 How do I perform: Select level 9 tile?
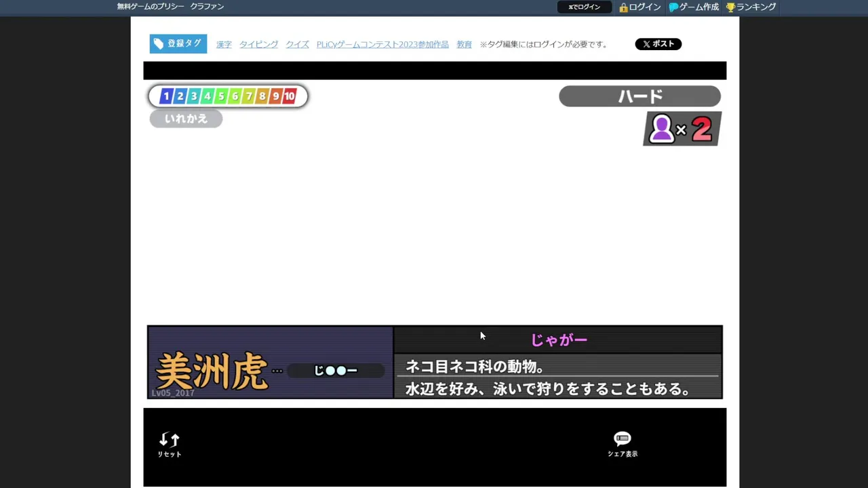point(275,96)
